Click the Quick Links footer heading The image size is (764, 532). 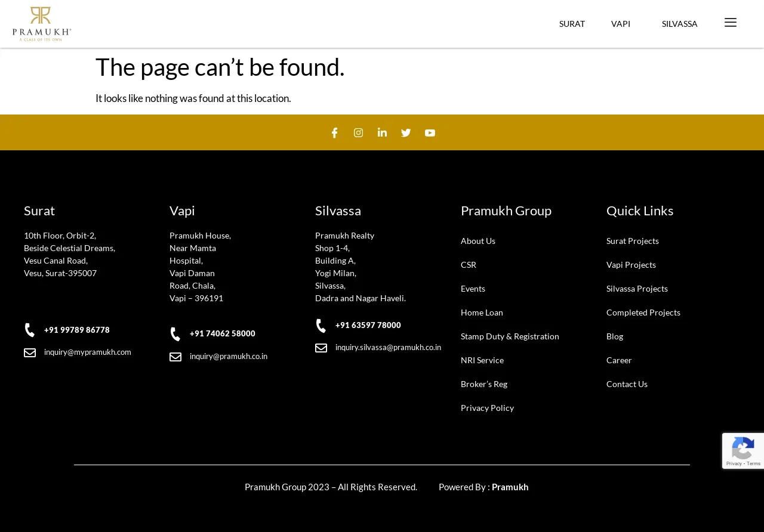(x=640, y=211)
